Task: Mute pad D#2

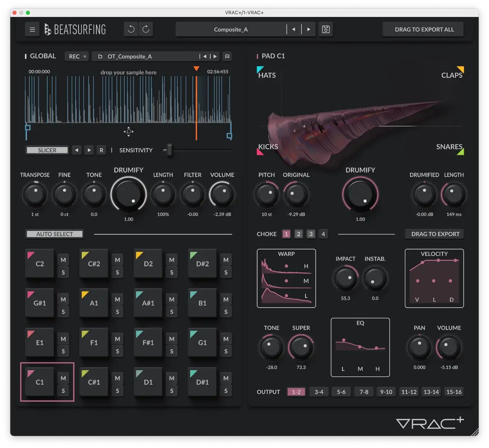Action: click(226, 260)
